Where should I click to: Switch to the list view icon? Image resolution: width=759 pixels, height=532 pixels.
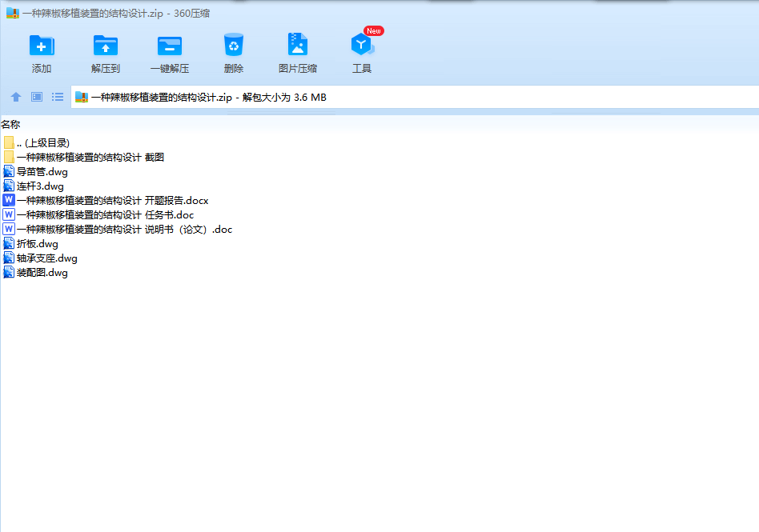click(58, 98)
